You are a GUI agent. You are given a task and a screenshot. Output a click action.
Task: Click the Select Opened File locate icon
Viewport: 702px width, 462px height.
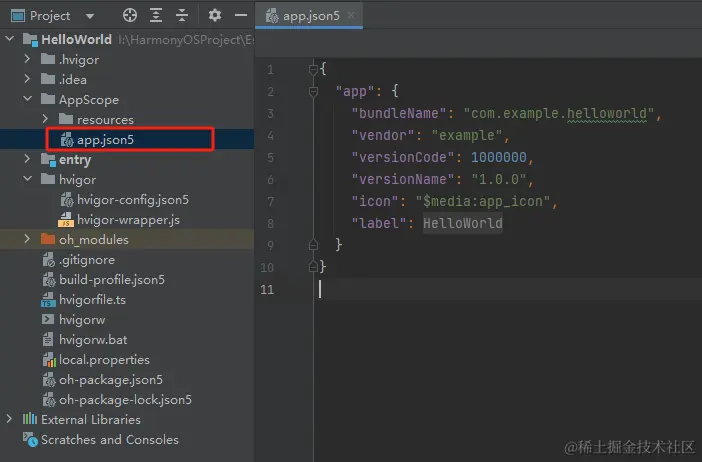[x=130, y=16]
